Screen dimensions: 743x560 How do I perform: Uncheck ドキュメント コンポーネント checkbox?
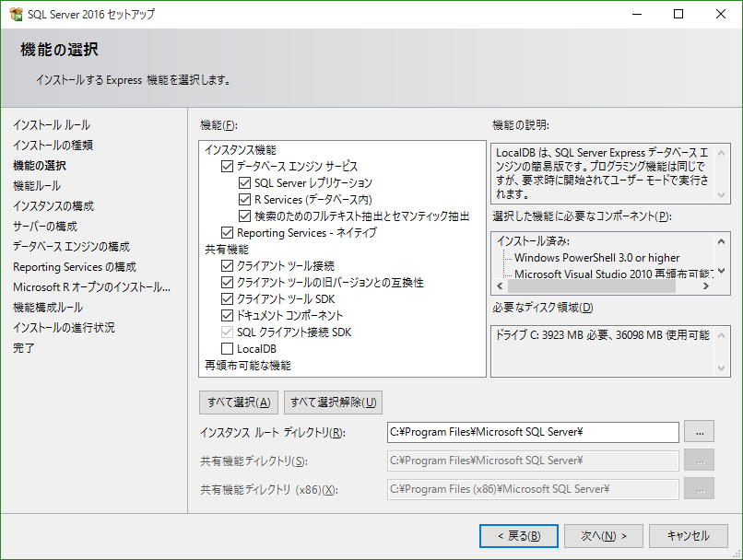click(x=228, y=316)
